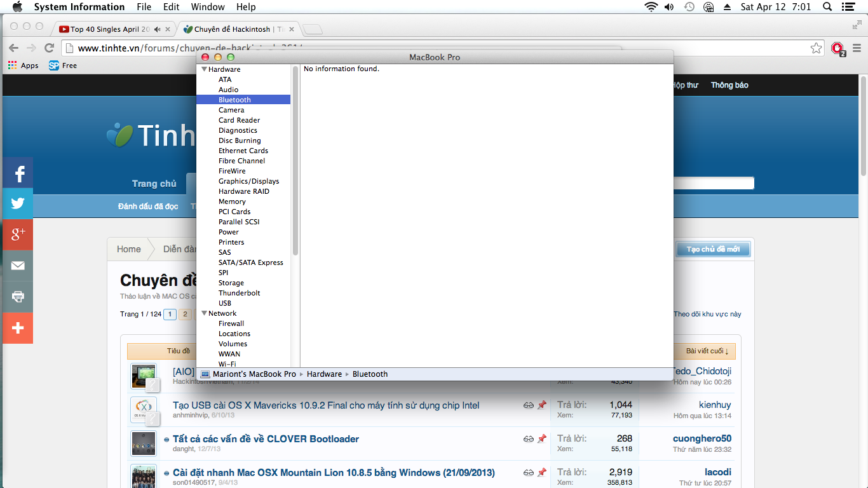The height and width of the screenshot is (488, 868).
Task: Collapse the Hardware section
Action: tap(205, 69)
